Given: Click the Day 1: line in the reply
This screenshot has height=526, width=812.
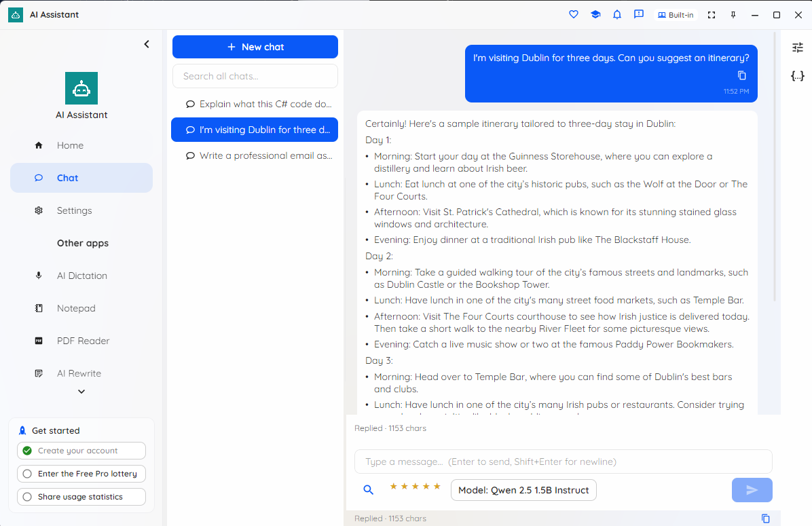Looking at the screenshot, I should point(379,140).
